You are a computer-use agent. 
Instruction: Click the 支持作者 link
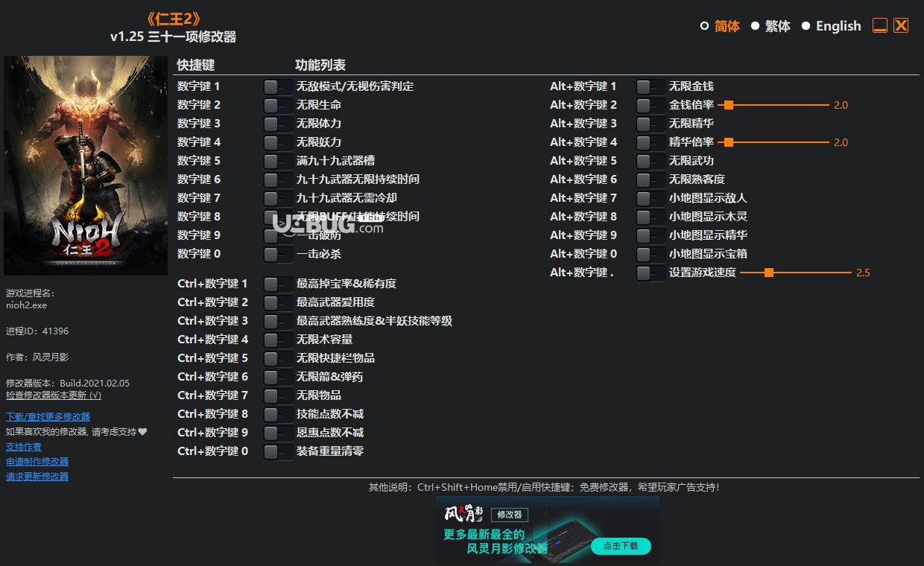point(24,447)
